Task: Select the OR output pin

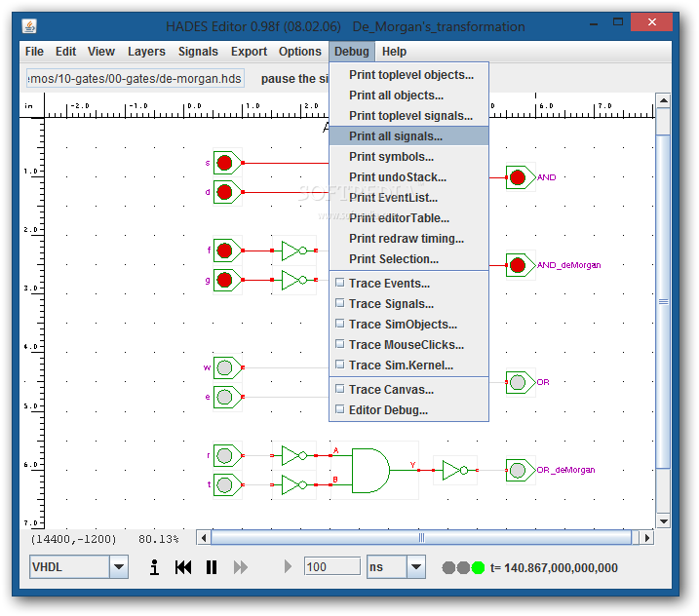Action: (x=518, y=382)
